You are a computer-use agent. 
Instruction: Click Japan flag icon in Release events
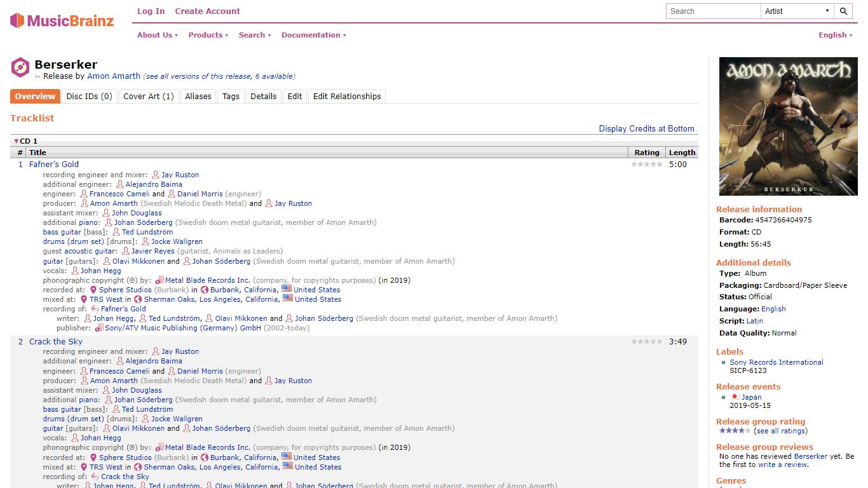(x=735, y=397)
